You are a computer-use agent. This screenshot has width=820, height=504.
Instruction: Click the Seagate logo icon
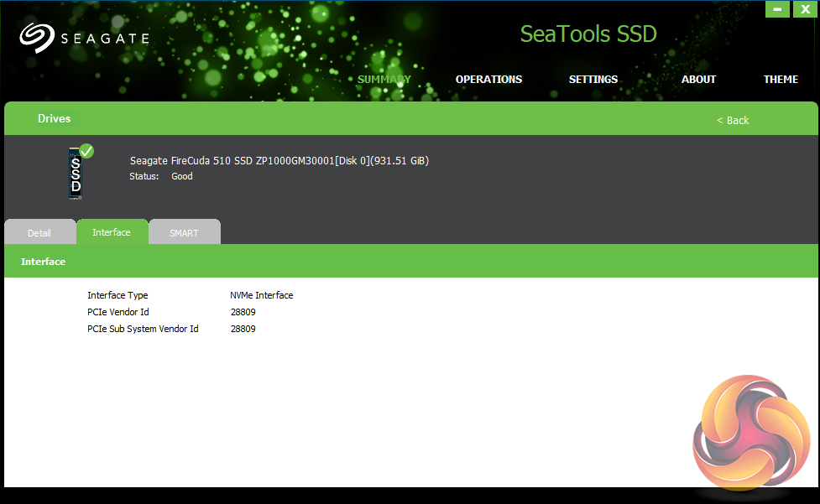click(x=37, y=38)
